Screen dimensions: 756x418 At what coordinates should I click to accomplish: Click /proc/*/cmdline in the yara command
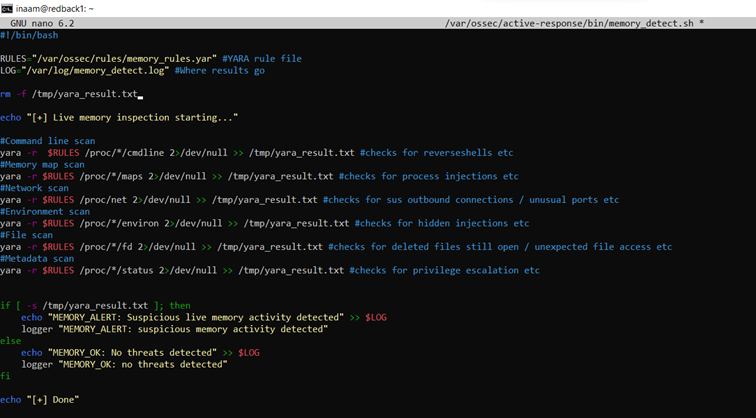tap(124, 153)
